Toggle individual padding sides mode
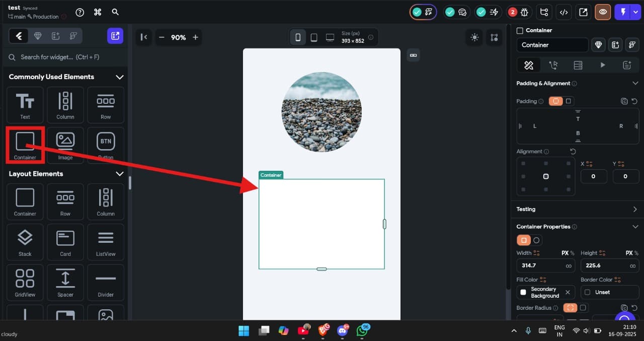Screen dimensions: 644x341 point(569,101)
